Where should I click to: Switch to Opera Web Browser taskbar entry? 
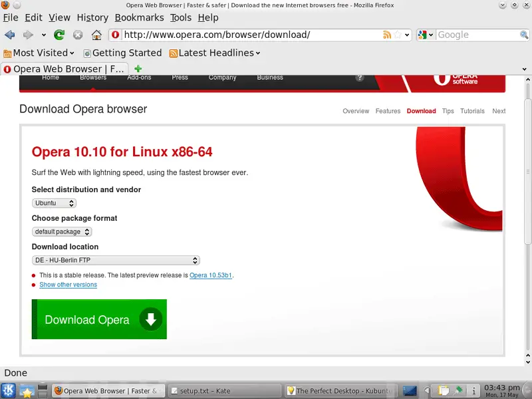pyautogui.click(x=108, y=391)
